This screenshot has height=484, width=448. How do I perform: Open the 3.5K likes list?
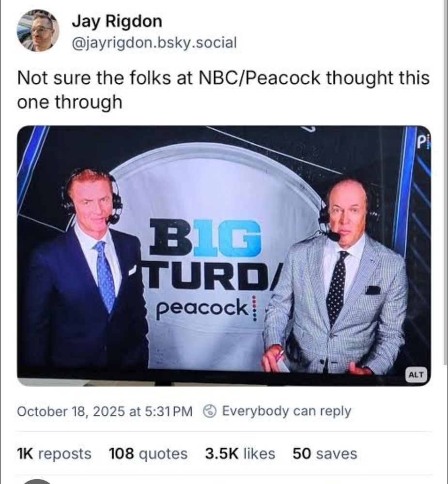pos(240,454)
